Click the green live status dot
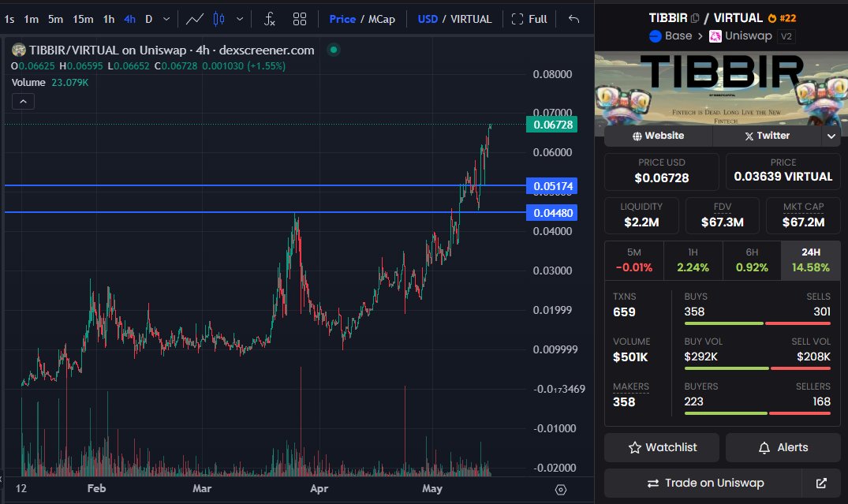Screen dimensions: 848x504 coord(334,50)
